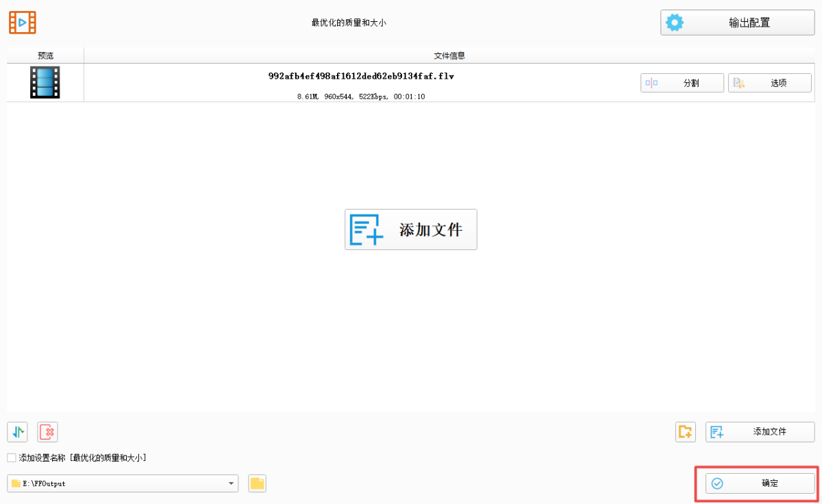
Task: Click the 文件信息 column header
Action: 449,55
